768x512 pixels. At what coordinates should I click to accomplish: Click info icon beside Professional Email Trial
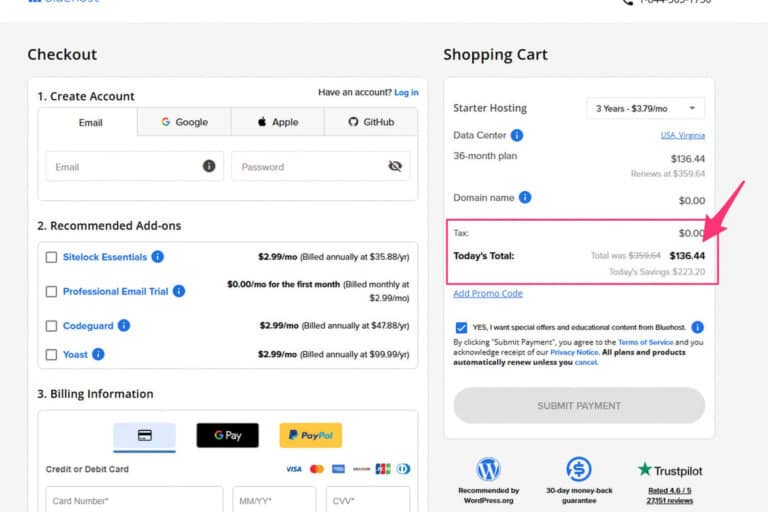(179, 291)
